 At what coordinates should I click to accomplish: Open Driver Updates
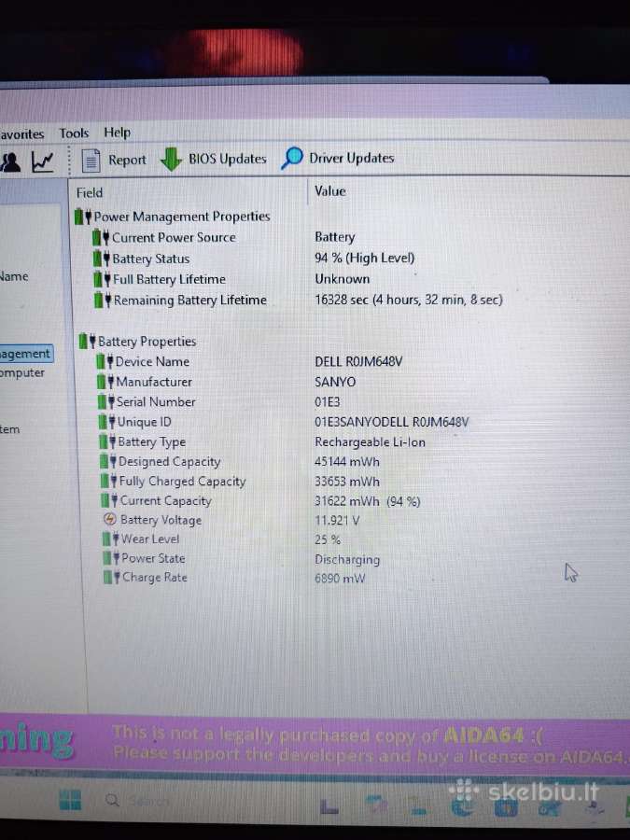click(x=338, y=158)
